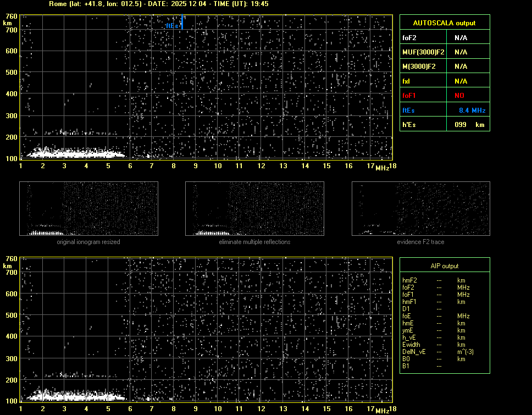This screenshot has width=532, height=415.
Task: Click the ftEs 8.4 MHz value
Action: [x=472, y=110]
